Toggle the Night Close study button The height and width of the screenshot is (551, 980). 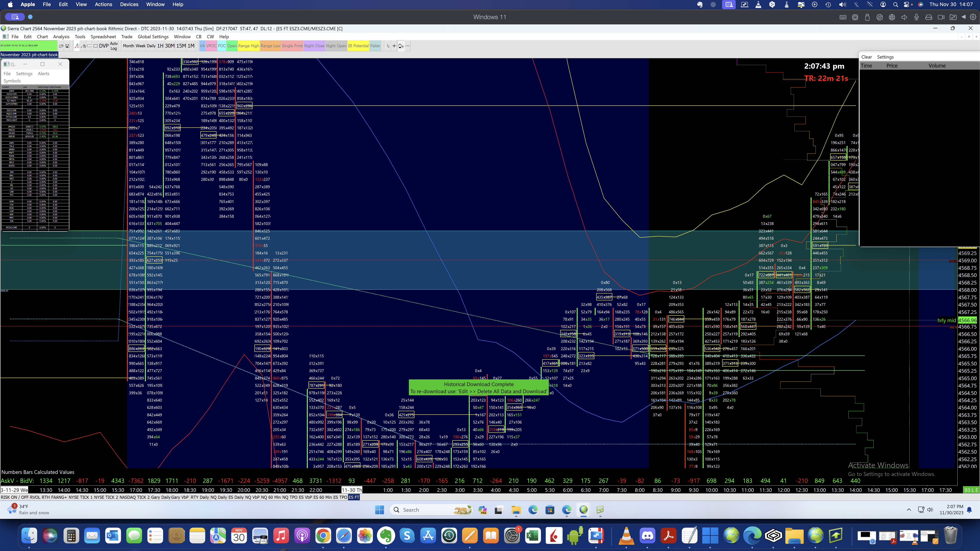pyautogui.click(x=314, y=46)
